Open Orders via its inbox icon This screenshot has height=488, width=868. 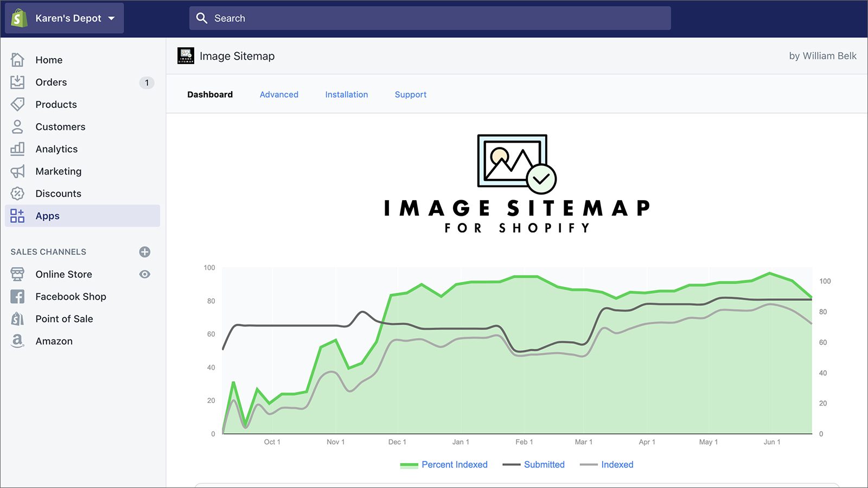pyautogui.click(x=17, y=82)
